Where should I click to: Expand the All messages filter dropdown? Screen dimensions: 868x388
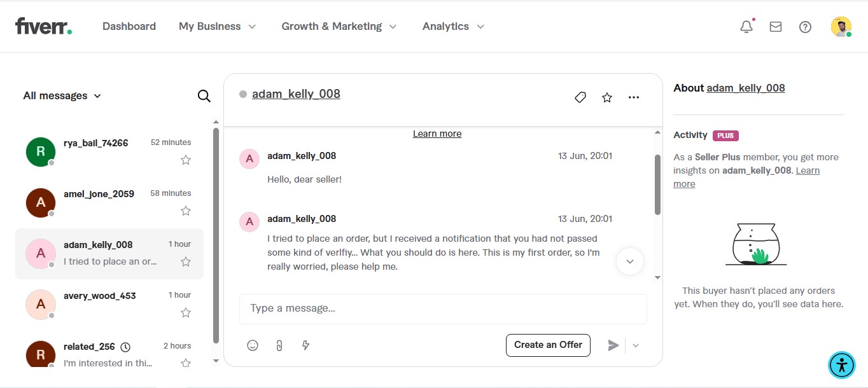(x=62, y=96)
